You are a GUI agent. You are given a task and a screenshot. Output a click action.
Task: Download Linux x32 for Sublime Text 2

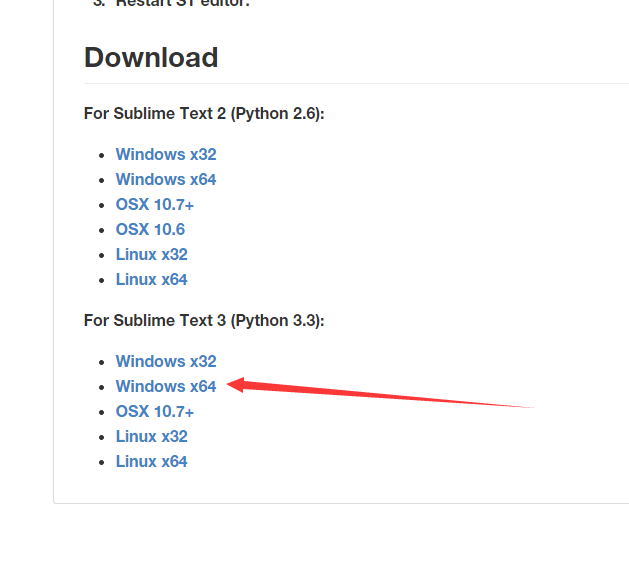152,254
